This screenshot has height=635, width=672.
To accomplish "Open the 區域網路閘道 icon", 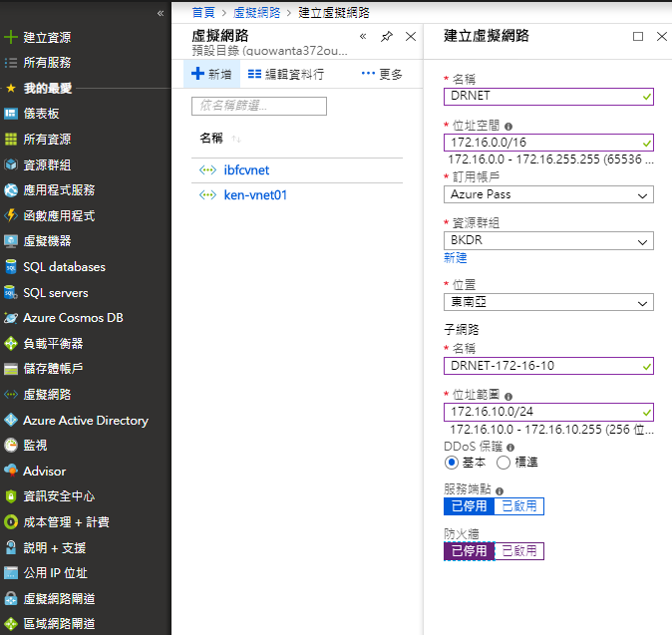I will (11, 623).
